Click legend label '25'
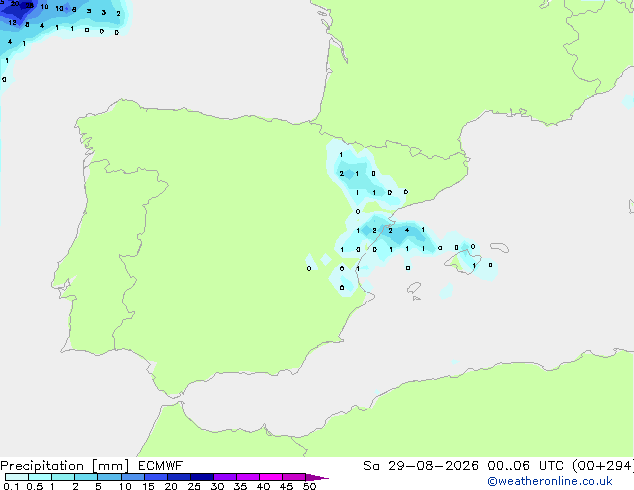This screenshot has height=490, width=634. pos(194,486)
